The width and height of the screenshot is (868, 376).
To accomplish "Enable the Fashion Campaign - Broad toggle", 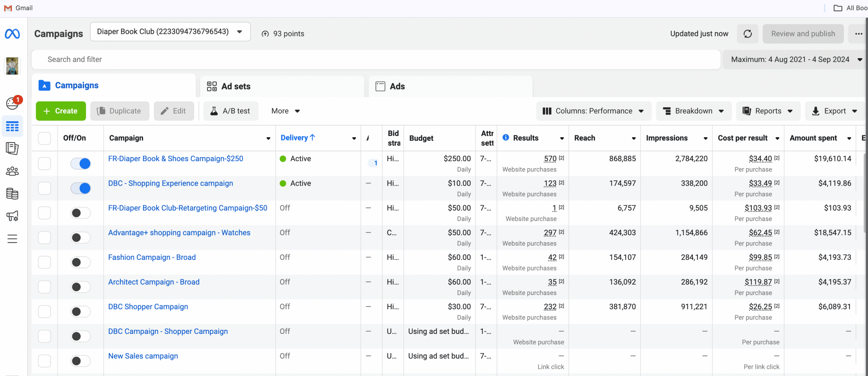I will [81, 262].
